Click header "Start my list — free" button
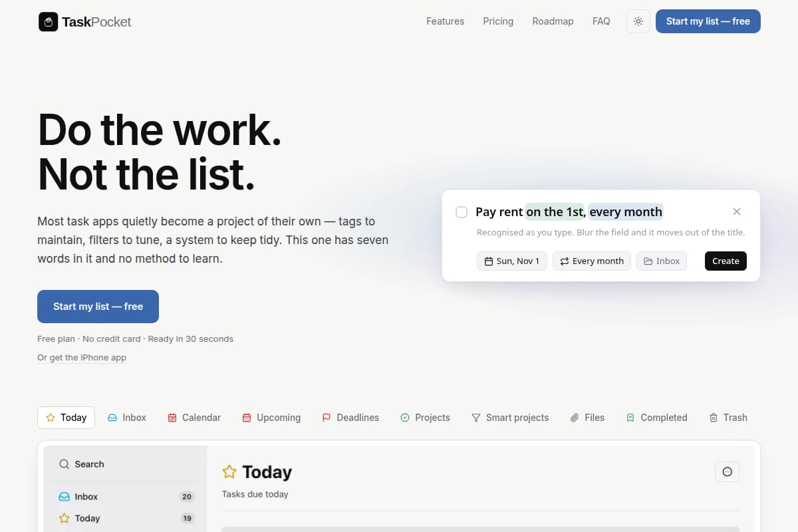The image size is (798, 532). coord(708,21)
